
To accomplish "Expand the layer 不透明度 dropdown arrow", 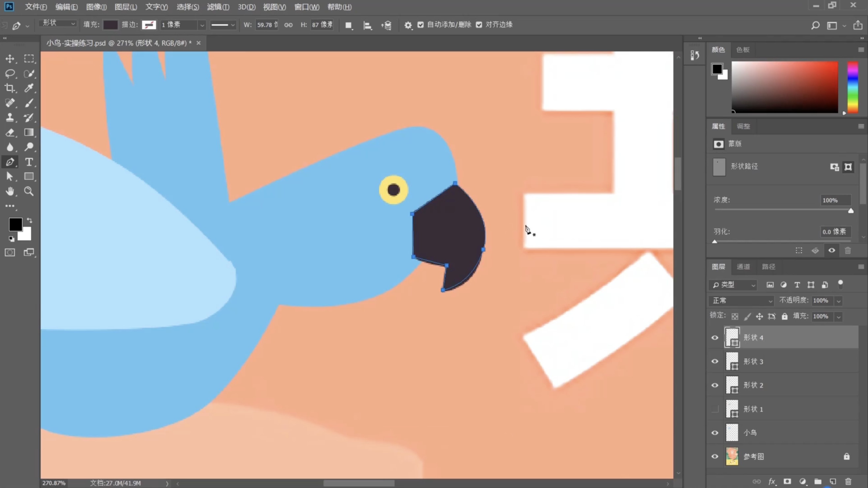I will pos(839,301).
